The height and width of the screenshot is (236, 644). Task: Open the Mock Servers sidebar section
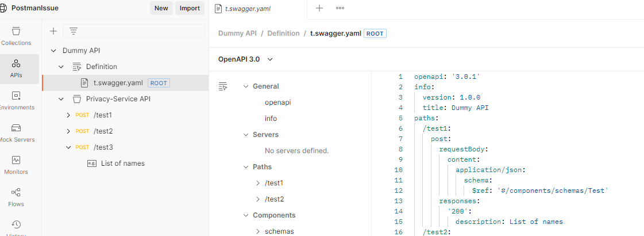point(17,133)
